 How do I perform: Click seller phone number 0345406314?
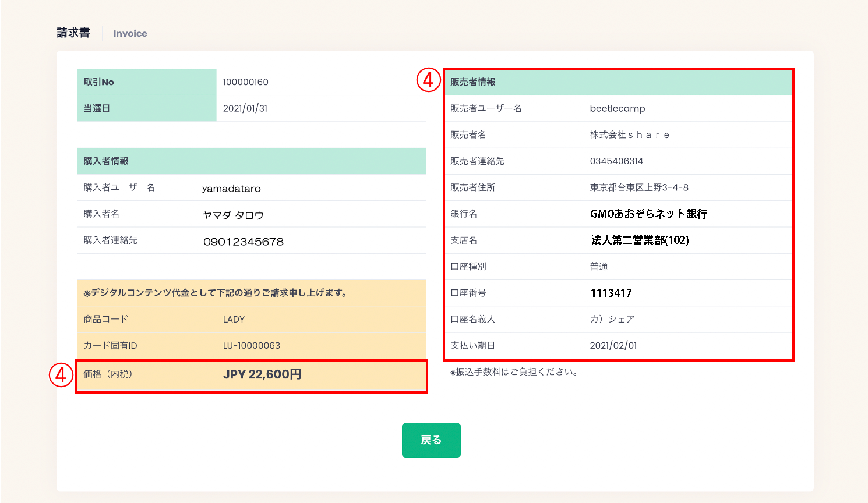616,161
